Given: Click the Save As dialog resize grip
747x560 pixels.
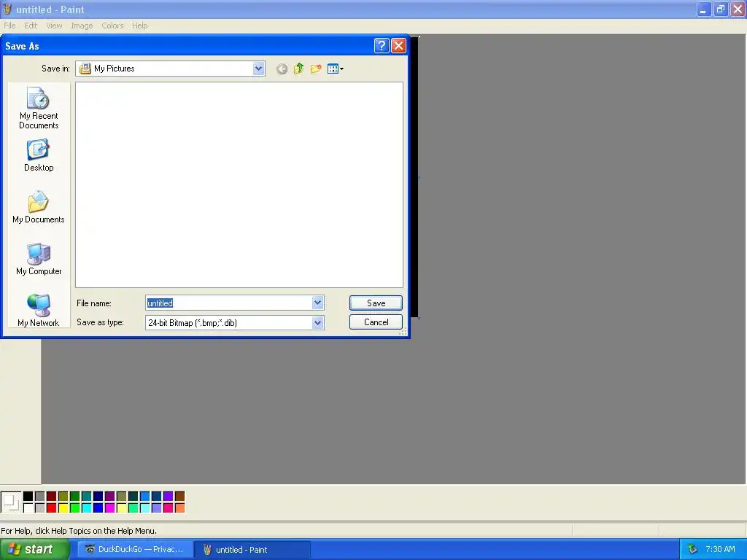Looking at the screenshot, I should click(403, 332).
